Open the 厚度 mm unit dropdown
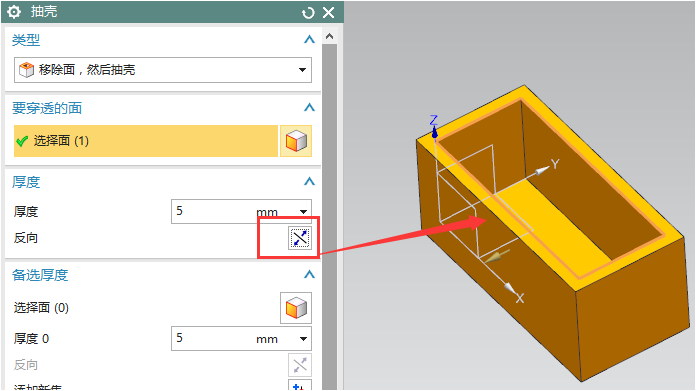The height and width of the screenshot is (391, 696). [304, 212]
